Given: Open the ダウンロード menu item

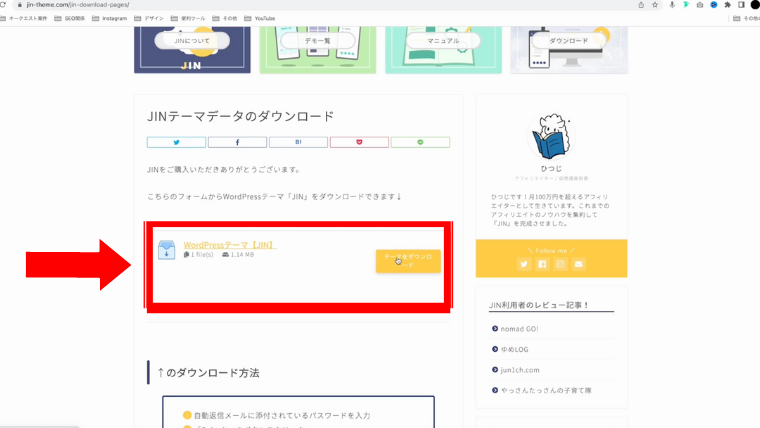Looking at the screenshot, I should click(568, 41).
